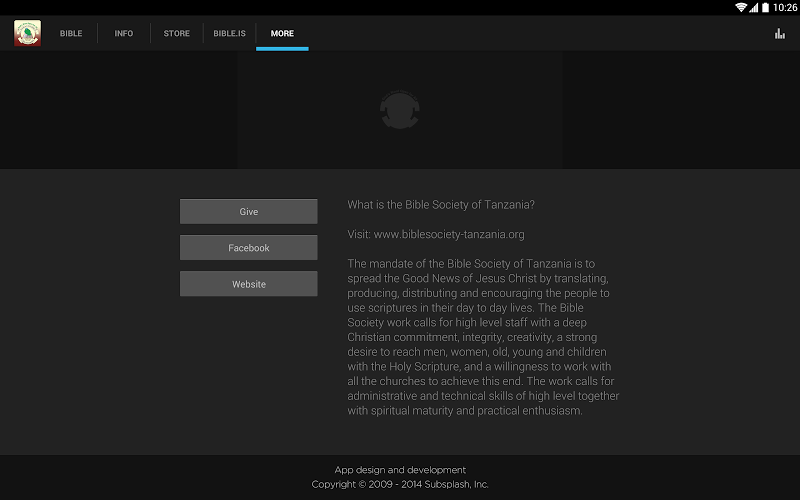Check the Wi-Fi status icon

pos(741,7)
